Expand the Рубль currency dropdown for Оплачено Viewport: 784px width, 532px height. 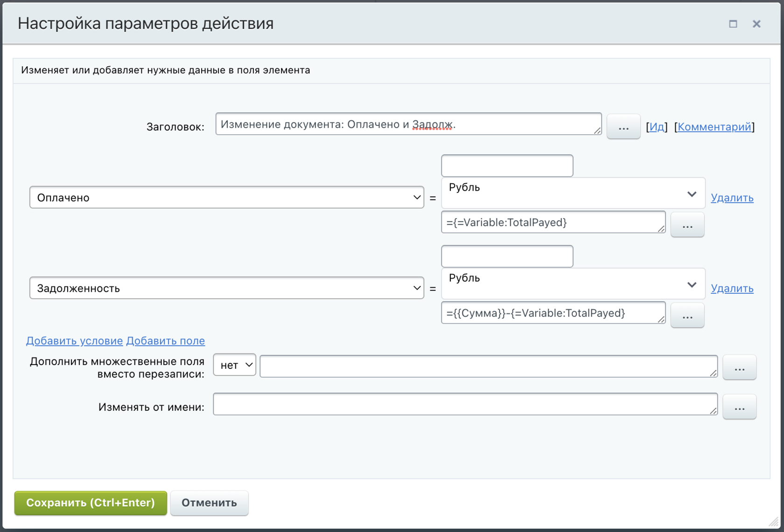click(573, 193)
